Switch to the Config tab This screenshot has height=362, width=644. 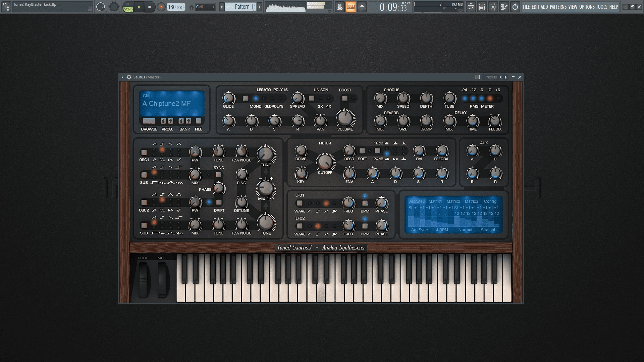[x=490, y=201]
